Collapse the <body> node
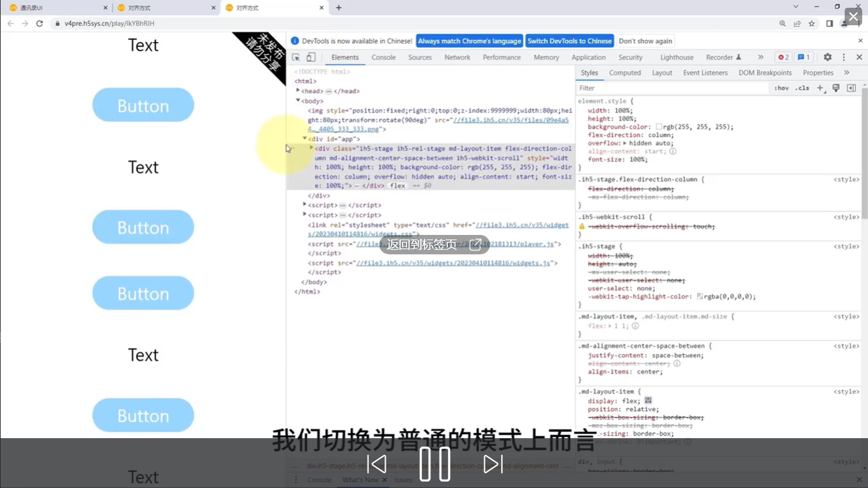 coord(298,100)
